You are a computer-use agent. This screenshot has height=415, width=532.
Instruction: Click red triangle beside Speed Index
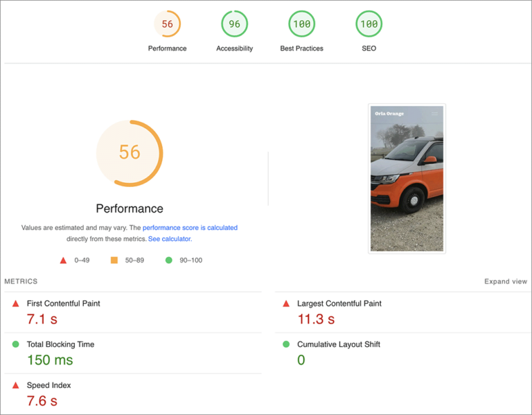pos(16,385)
